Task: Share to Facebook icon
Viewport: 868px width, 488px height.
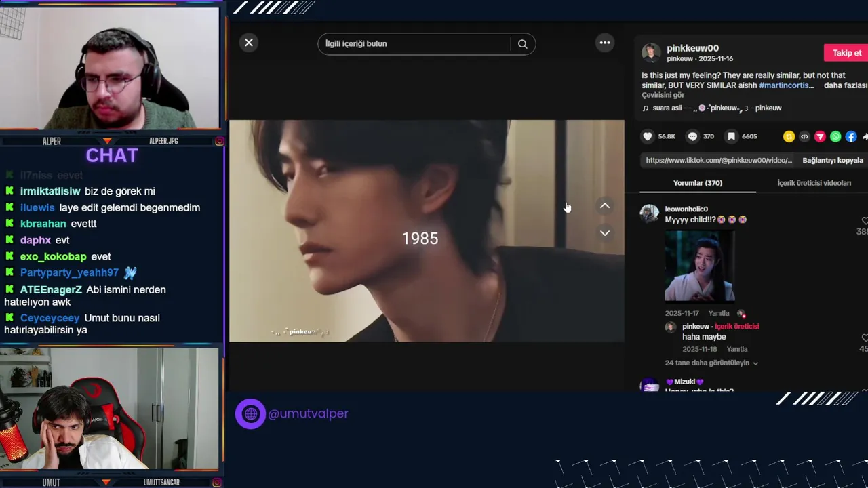Action: coord(851,136)
